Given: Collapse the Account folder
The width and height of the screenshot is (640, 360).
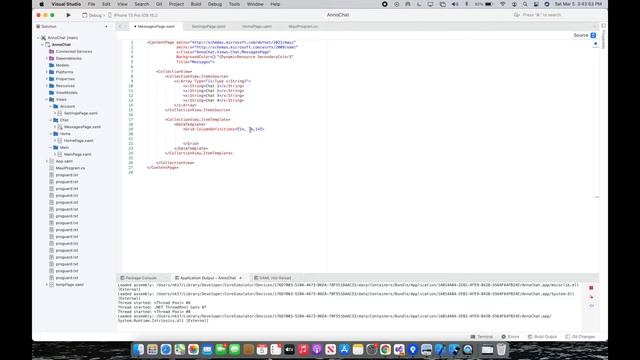Looking at the screenshot, I should click(51, 107).
